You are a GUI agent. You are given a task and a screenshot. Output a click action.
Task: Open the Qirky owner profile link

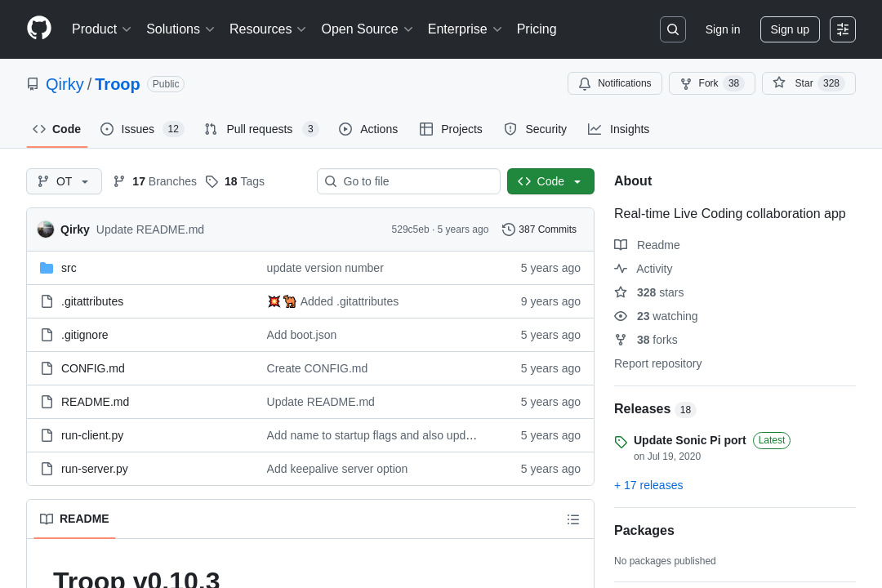tap(65, 84)
